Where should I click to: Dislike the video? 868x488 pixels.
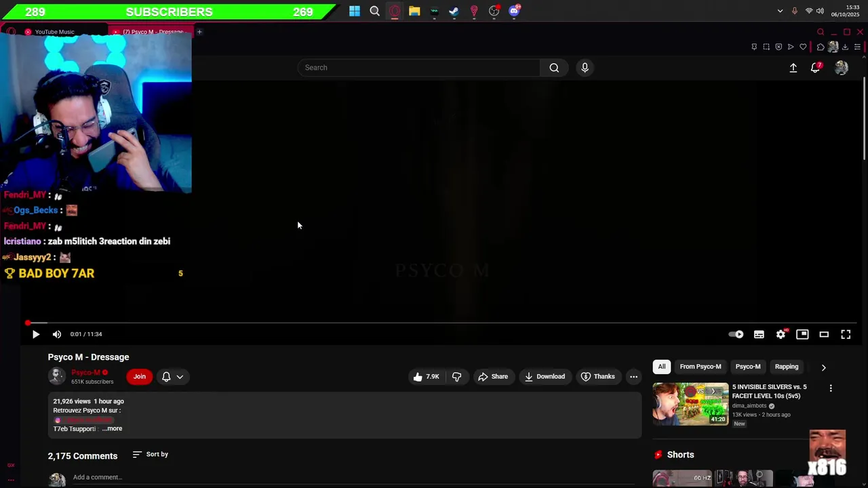coord(456,377)
